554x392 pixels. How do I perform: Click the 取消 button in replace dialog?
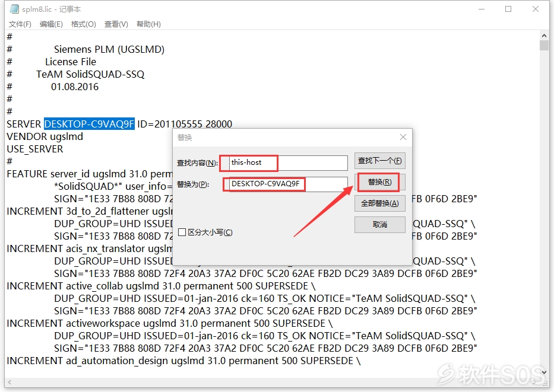click(380, 224)
